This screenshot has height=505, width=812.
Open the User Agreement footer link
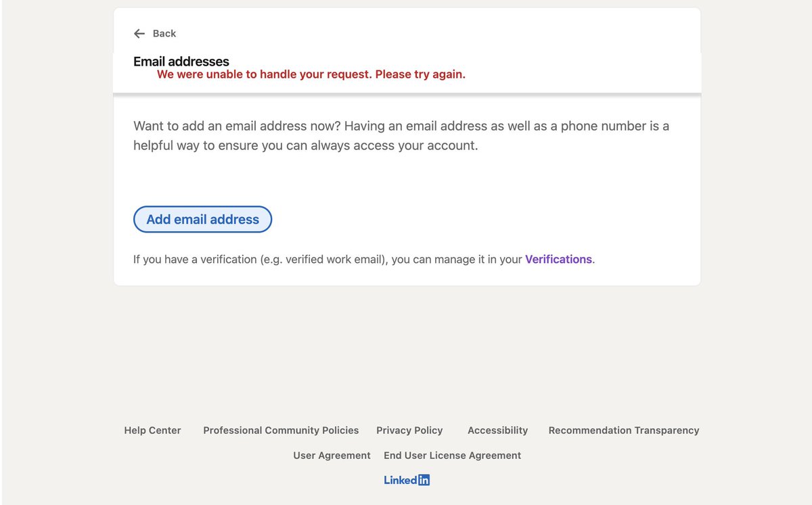pos(332,455)
